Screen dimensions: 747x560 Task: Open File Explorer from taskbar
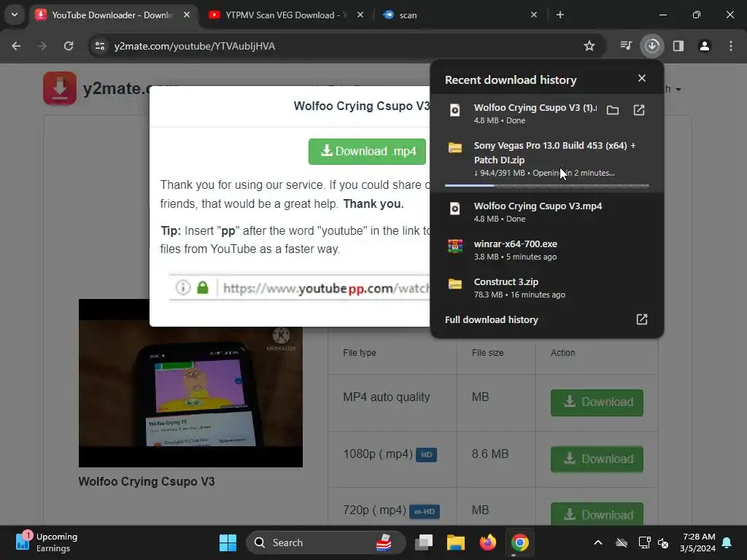(x=455, y=542)
